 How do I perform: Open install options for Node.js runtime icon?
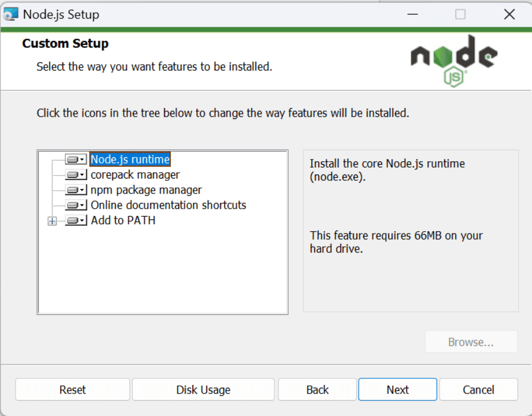tap(72, 159)
